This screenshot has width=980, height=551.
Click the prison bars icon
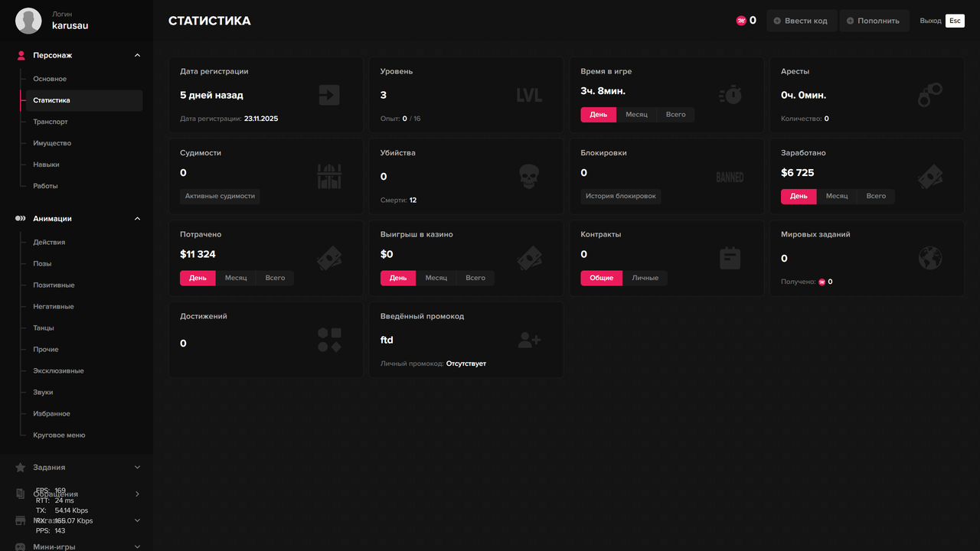[x=329, y=176]
